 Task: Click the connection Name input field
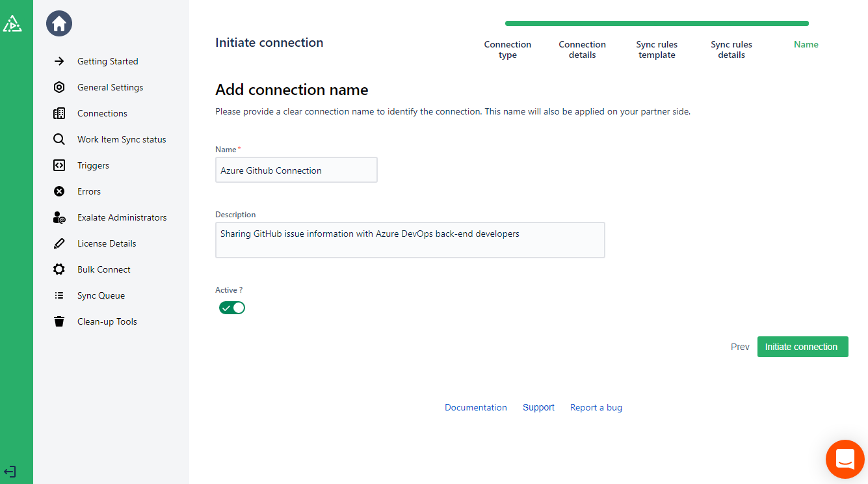tap(296, 170)
